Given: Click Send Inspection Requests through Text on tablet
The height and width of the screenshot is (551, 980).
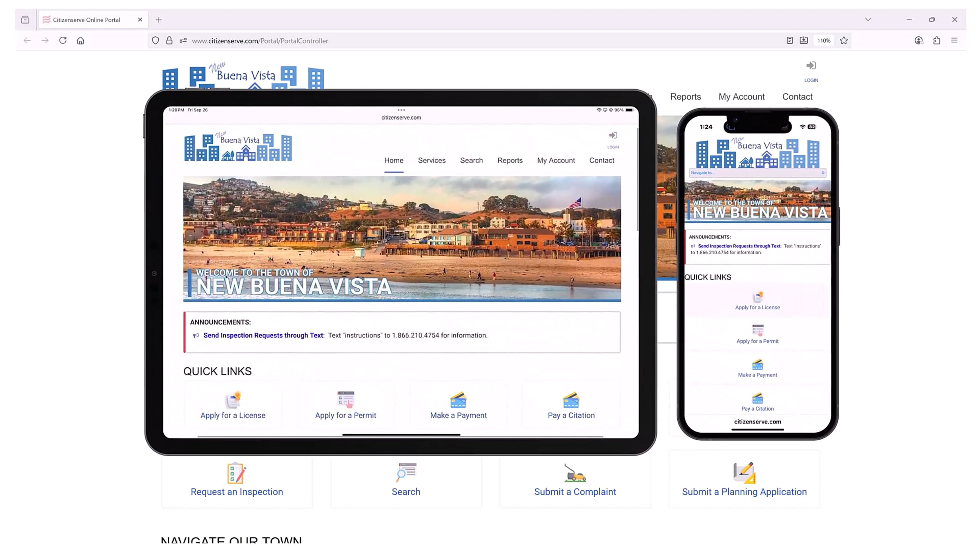Looking at the screenshot, I should (263, 335).
